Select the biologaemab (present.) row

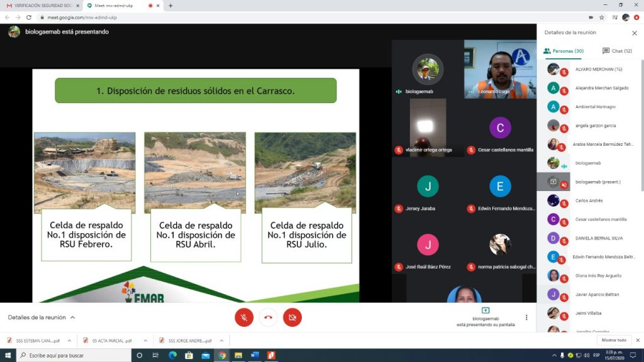[591, 182]
